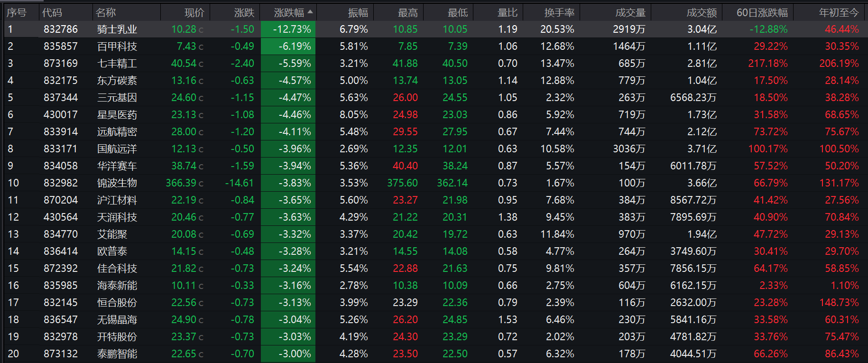Viewport: 868px width, 363px height.
Task: Click 国航远洋 turnover 3.71亿
Action: [x=702, y=149]
